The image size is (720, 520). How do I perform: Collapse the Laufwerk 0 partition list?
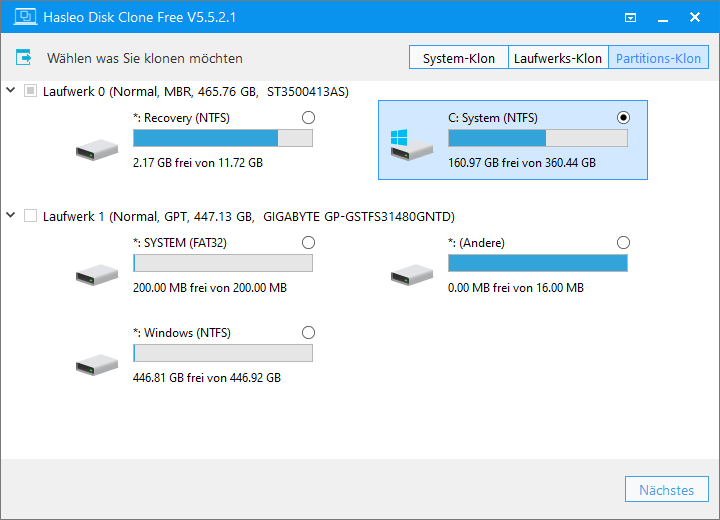click(11, 90)
